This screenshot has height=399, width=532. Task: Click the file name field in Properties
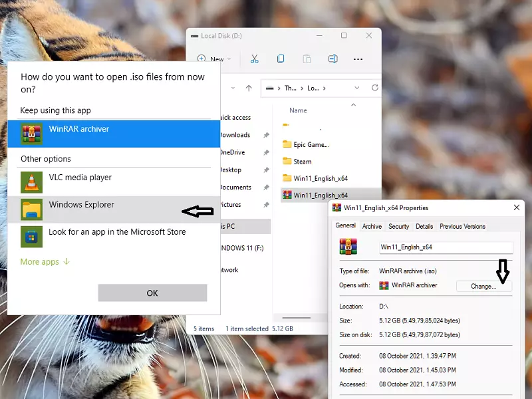pos(444,247)
